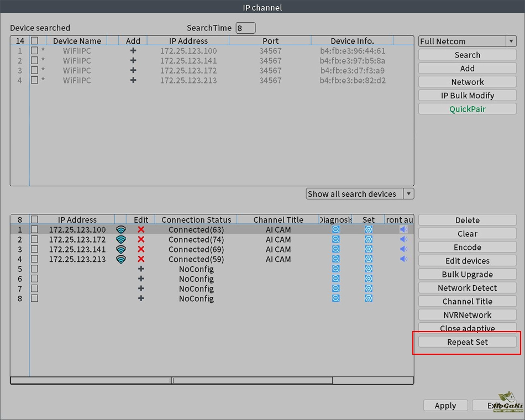The height and width of the screenshot is (420, 525).
Task: Sort by the Connection Status column header
Action: [x=196, y=220]
